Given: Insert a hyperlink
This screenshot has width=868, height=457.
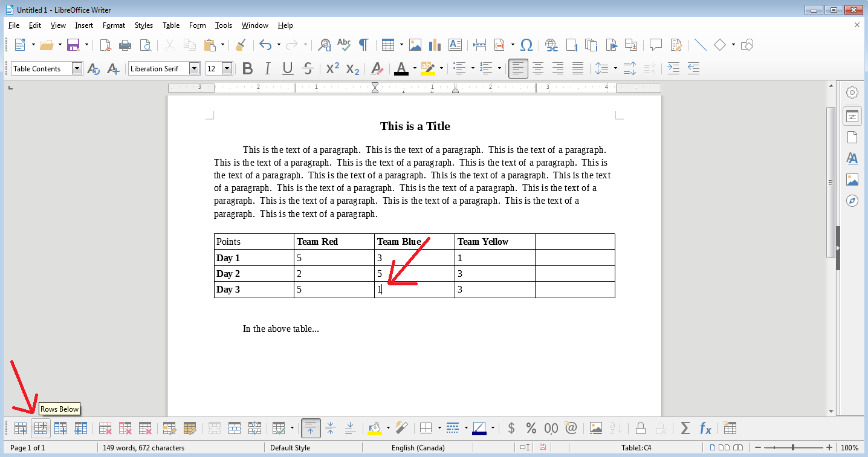Looking at the screenshot, I should 551,45.
